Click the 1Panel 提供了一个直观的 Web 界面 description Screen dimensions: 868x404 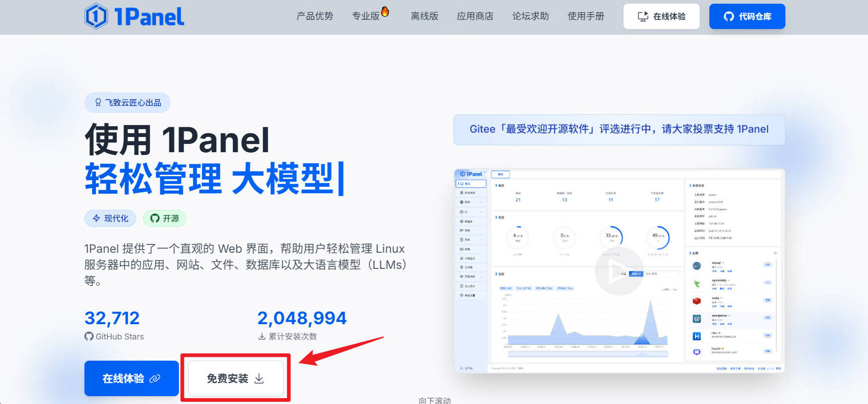(x=245, y=265)
